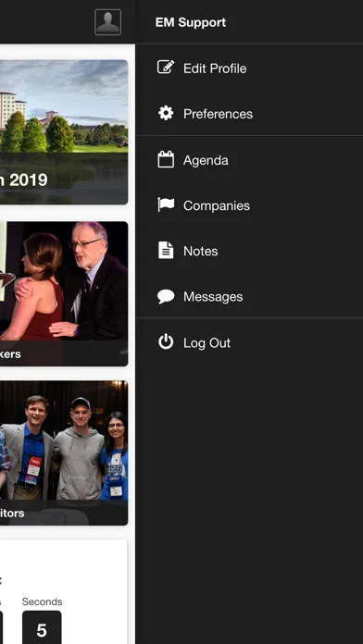Select the Log Out text

[207, 343]
